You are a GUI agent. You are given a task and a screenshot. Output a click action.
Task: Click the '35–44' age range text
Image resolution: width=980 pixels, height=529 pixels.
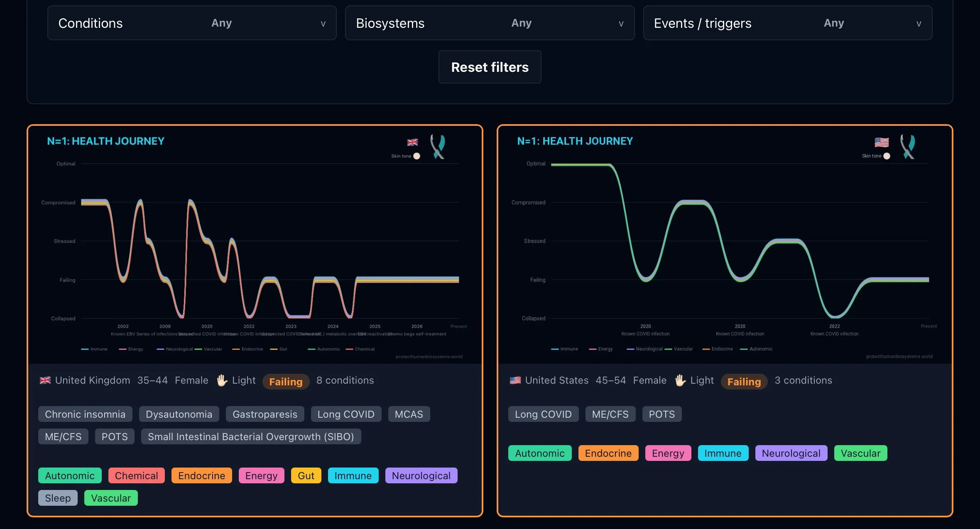(152, 380)
